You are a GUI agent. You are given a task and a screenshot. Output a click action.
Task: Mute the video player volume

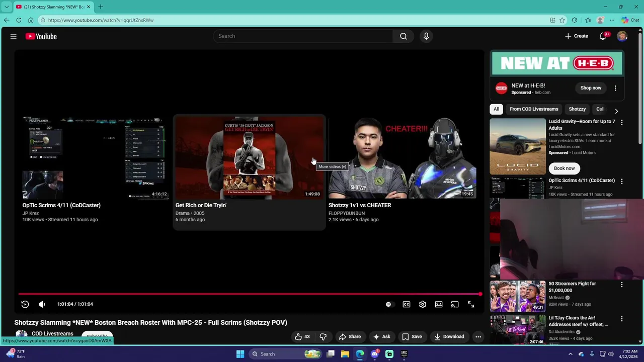point(42,304)
